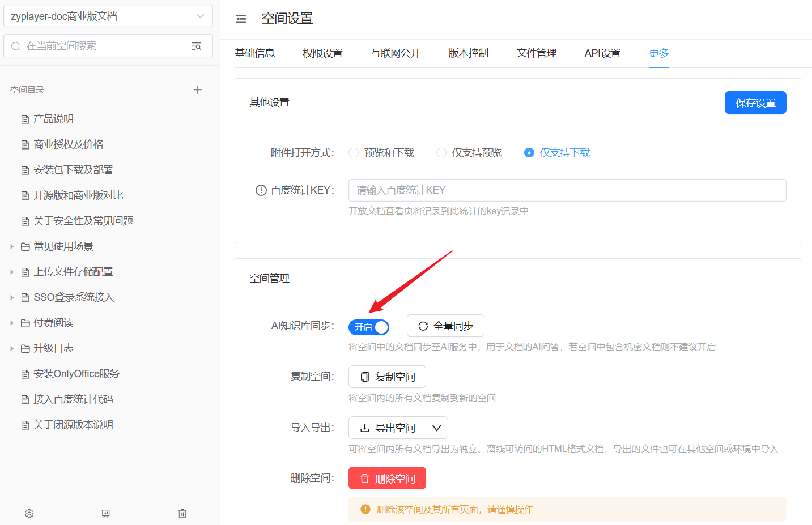The image size is (812, 525).
Task: Switch to the 更多 tab
Action: tap(659, 53)
